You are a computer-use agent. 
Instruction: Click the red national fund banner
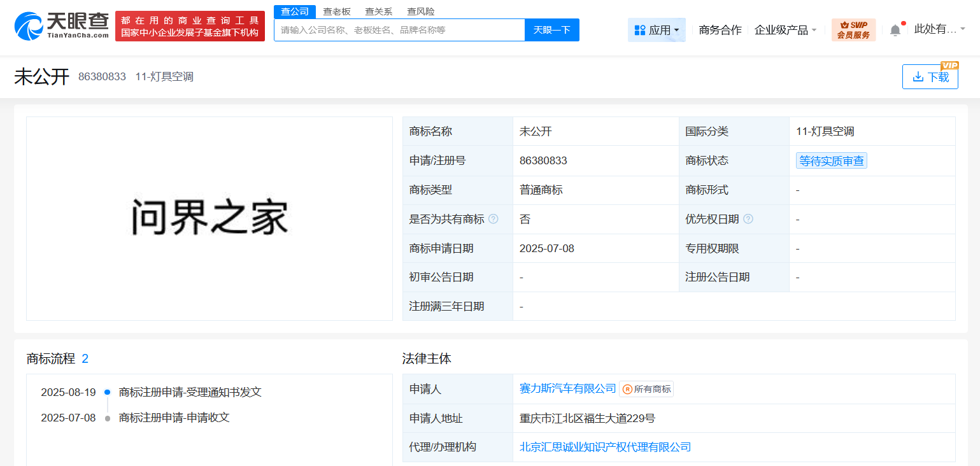point(190,27)
